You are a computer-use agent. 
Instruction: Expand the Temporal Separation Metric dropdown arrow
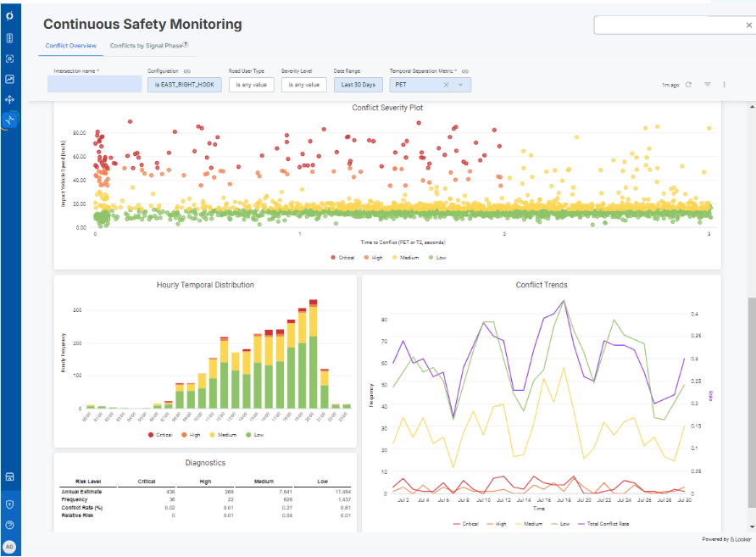(460, 85)
